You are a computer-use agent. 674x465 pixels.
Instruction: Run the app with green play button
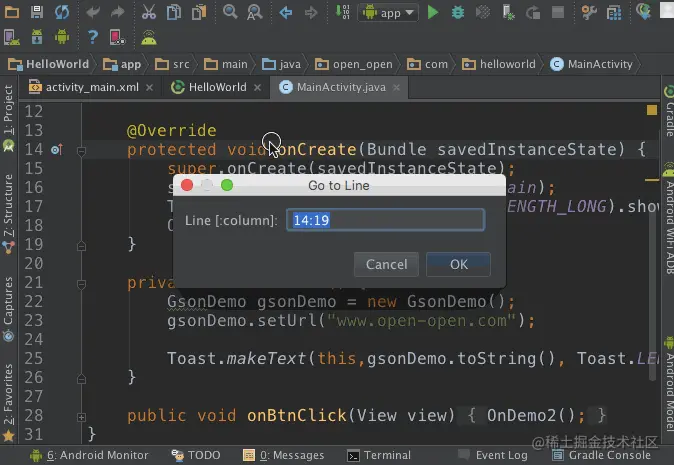433,12
